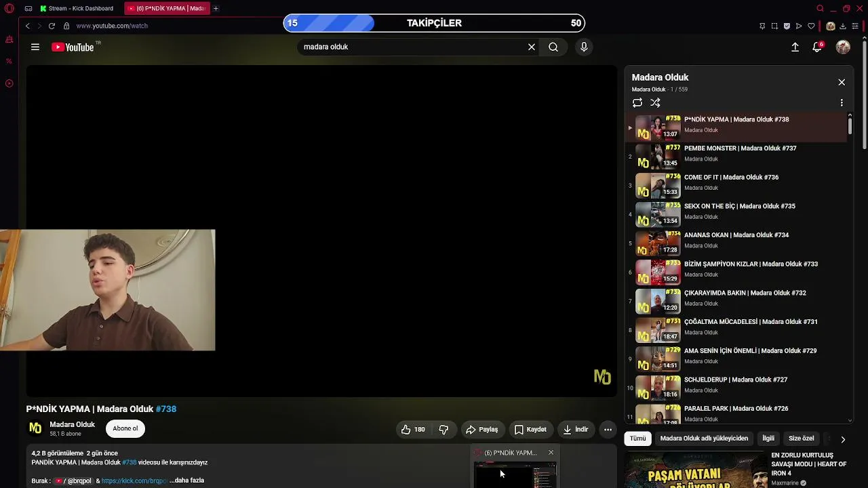Open the #738 hashtag in video title

click(x=166, y=409)
